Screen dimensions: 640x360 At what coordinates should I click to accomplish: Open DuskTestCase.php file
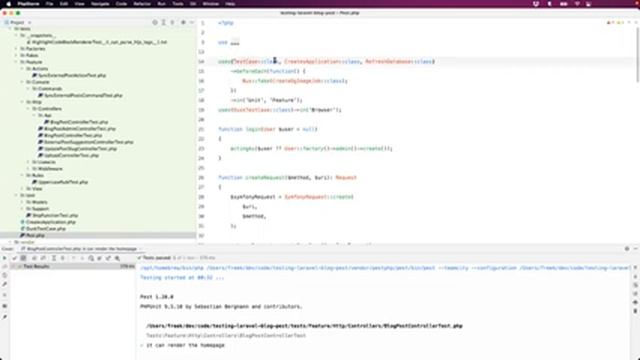click(43, 229)
